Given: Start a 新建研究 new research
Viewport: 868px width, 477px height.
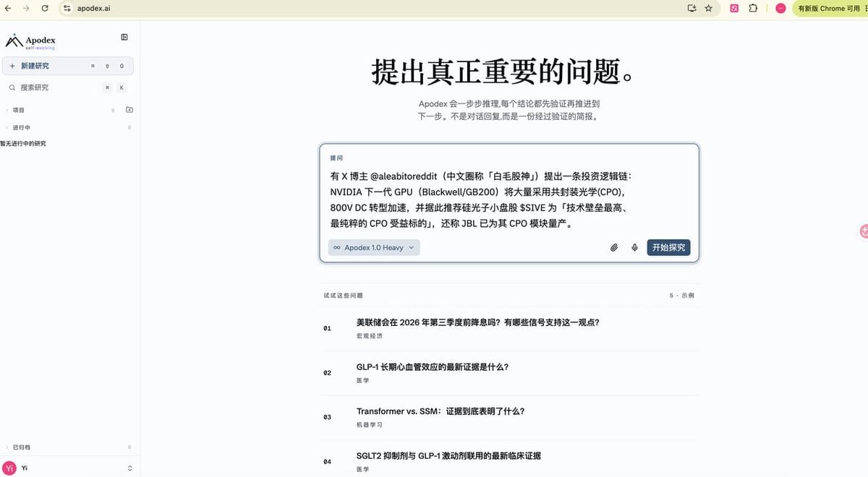Looking at the screenshot, I should pos(68,66).
